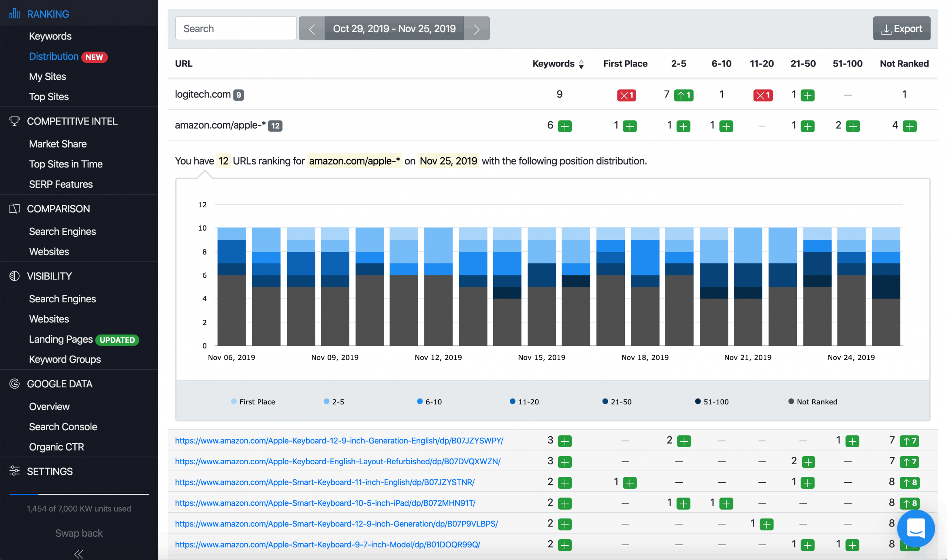This screenshot has height=560, width=947.
Task: Click the Settings sliders icon
Action: click(14, 471)
